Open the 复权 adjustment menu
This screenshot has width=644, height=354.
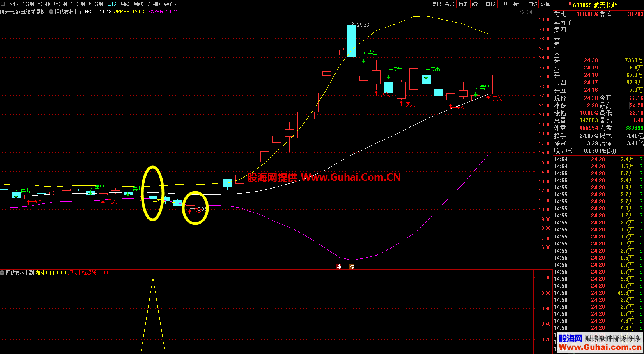pyautogui.click(x=437, y=4)
